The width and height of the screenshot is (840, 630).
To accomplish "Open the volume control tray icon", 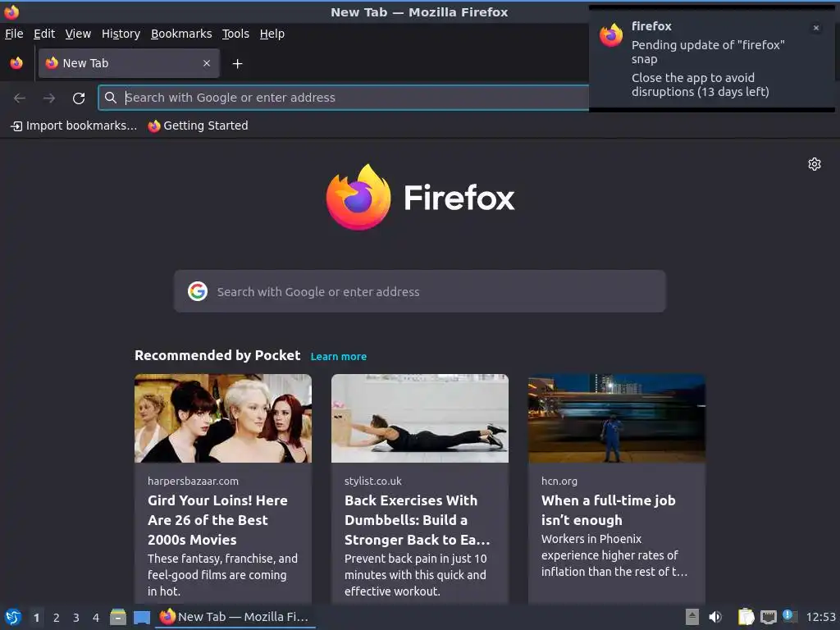I will (x=715, y=617).
